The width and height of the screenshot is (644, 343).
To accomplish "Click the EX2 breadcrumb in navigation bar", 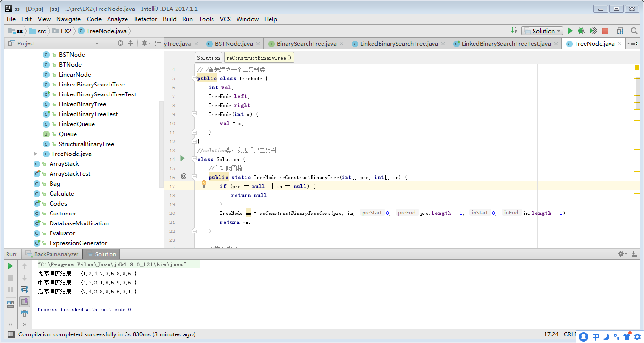I will click(62, 31).
